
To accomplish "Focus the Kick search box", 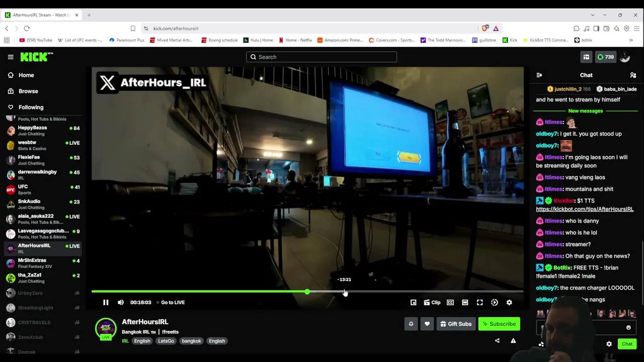I will [x=321, y=57].
